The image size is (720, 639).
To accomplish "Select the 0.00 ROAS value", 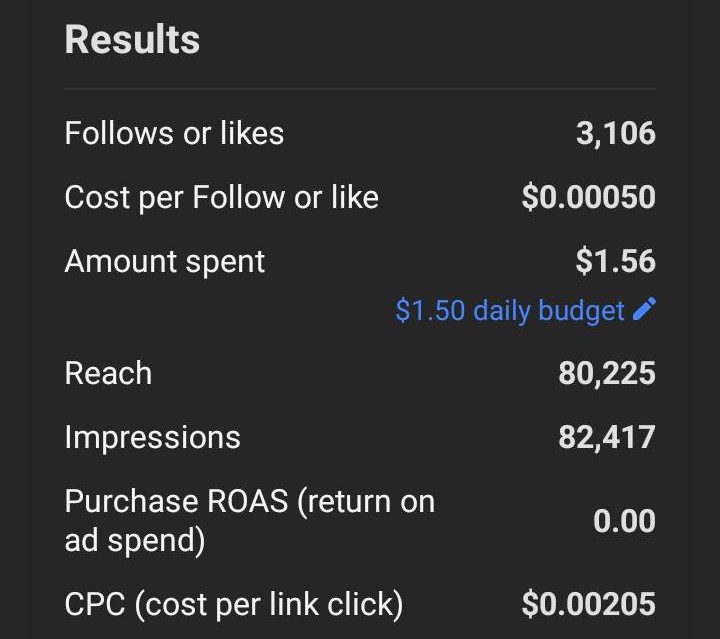I will 624,521.
